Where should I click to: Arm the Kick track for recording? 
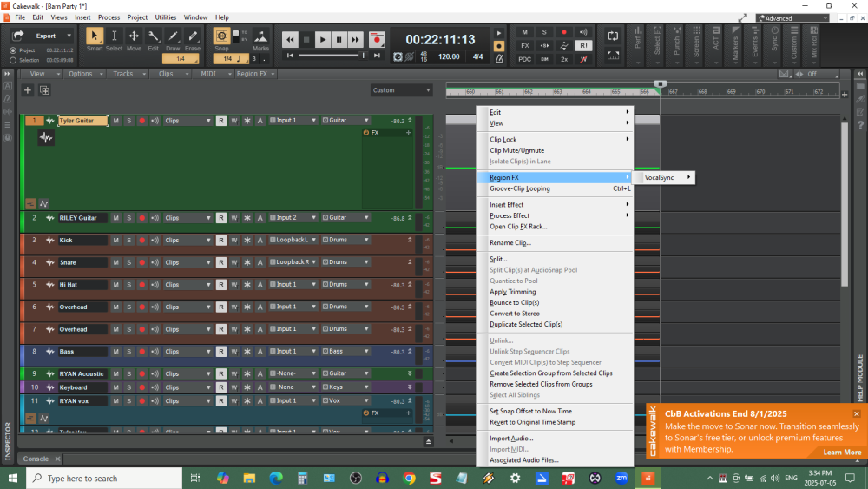click(x=141, y=241)
